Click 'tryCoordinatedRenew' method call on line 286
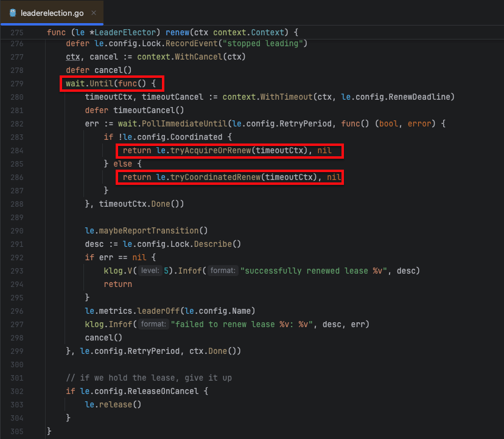The height and width of the screenshot is (439, 504). [x=215, y=178]
